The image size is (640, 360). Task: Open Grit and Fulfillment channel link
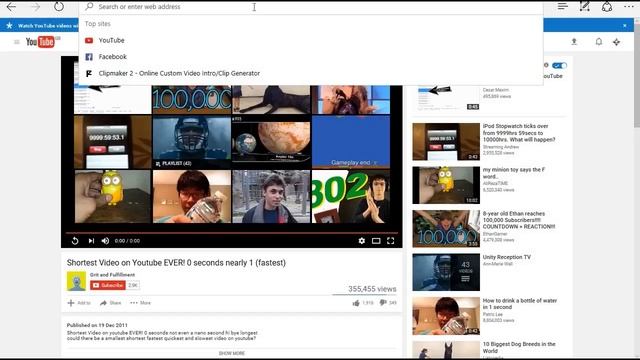click(x=112, y=275)
